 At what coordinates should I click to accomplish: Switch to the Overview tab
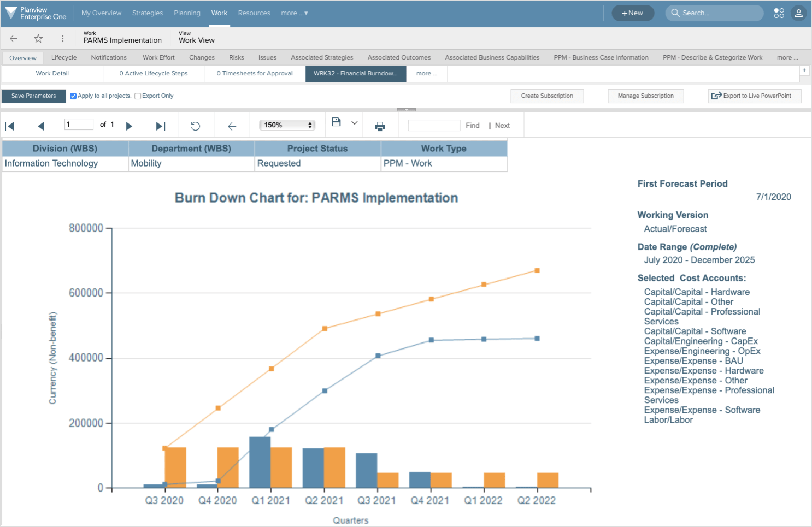coord(23,58)
